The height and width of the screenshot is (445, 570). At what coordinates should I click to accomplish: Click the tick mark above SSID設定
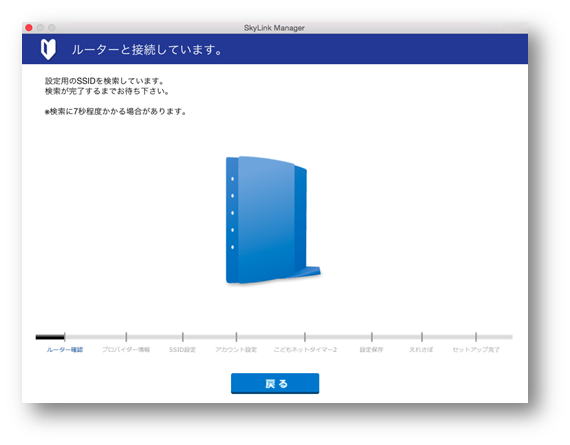pyautogui.click(x=183, y=337)
